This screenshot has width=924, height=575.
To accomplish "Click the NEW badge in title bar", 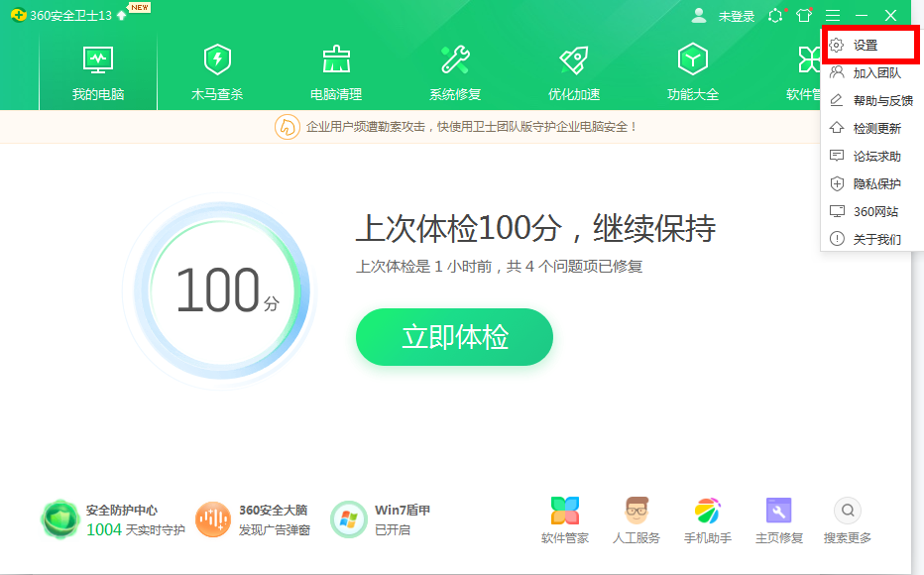I will (x=140, y=8).
